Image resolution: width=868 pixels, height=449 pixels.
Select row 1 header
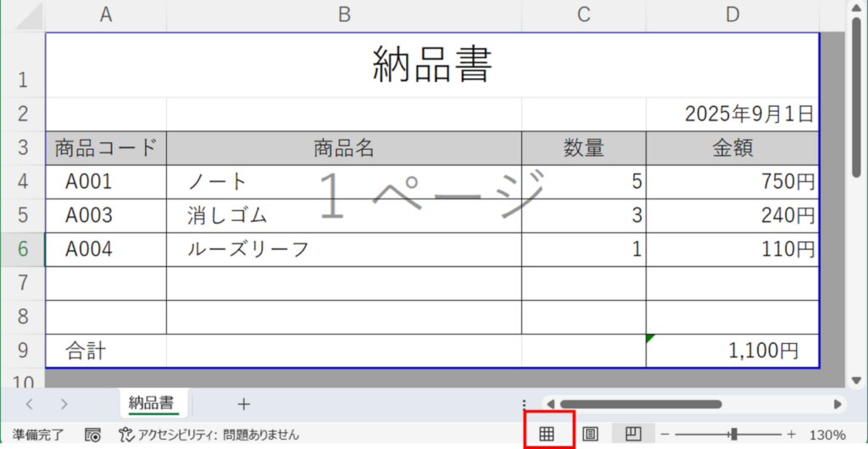point(22,64)
